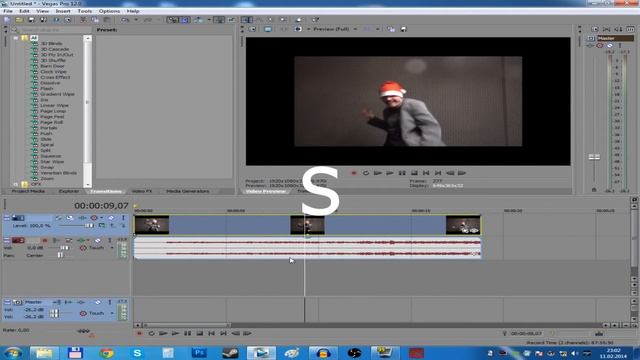The image size is (640, 360).
Task: Mute the audio track
Action: pyautogui.click(x=97, y=240)
